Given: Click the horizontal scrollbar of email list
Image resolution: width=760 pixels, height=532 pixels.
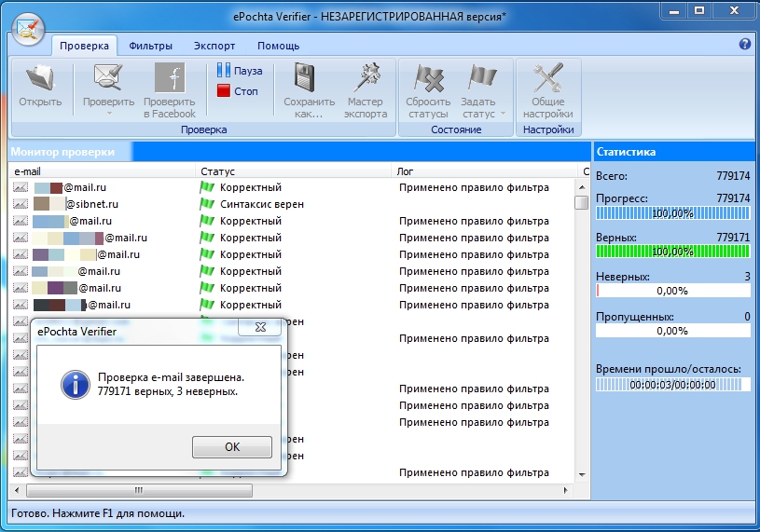Looking at the screenshot, I should (x=140, y=490).
